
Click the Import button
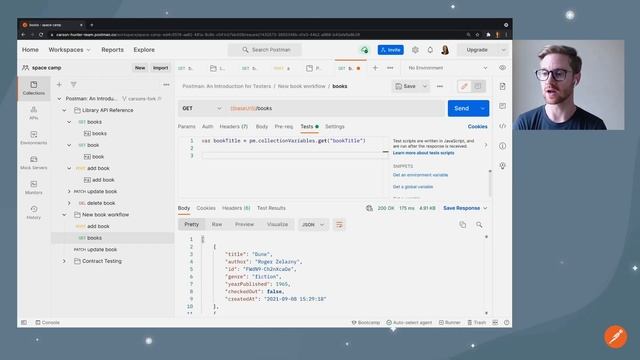pos(160,68)
